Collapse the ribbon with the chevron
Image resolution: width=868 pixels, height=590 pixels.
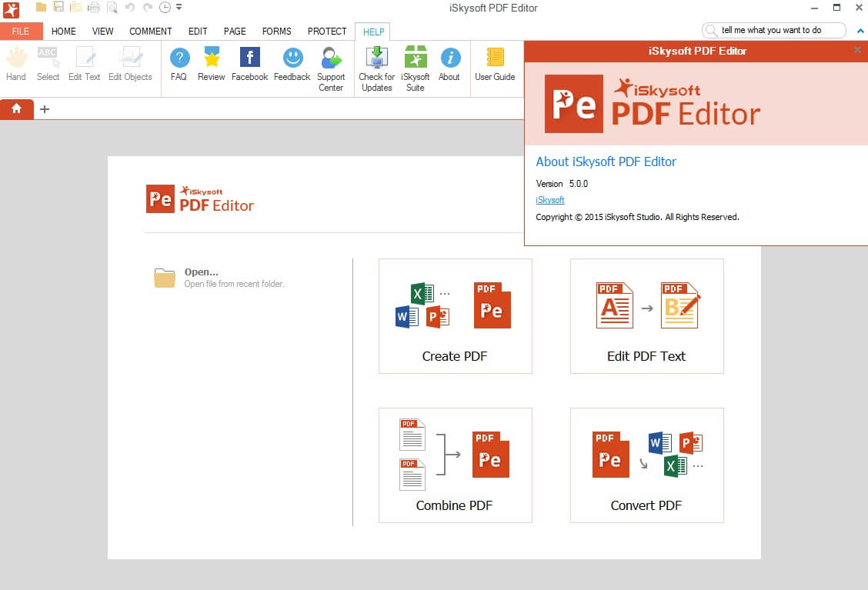click(x=860, y=31)
